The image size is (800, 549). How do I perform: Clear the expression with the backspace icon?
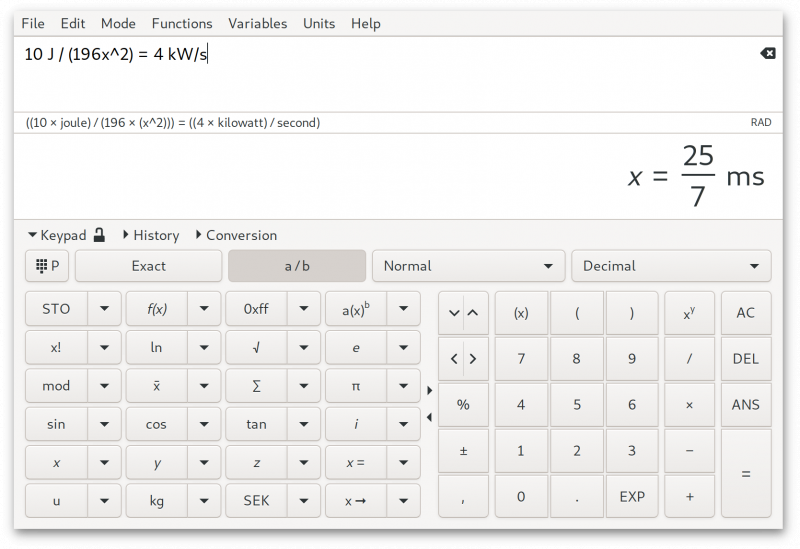tap(767, 53)
